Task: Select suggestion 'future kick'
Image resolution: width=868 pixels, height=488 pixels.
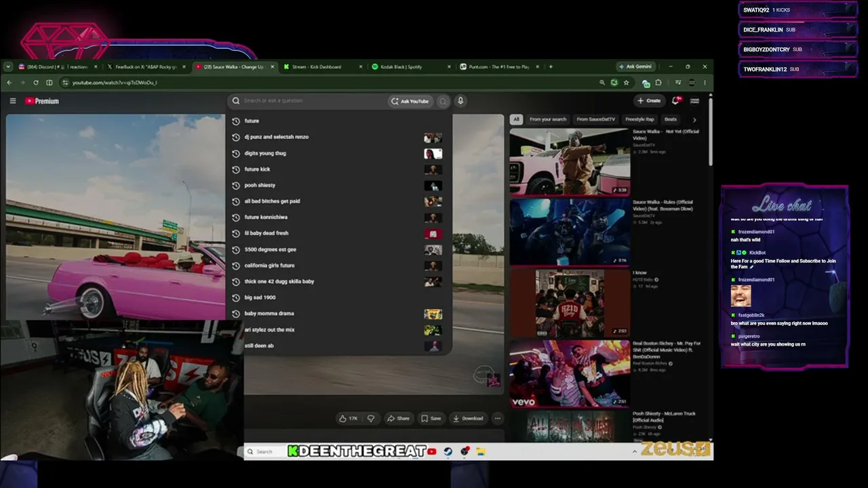Action: (339, 169)
